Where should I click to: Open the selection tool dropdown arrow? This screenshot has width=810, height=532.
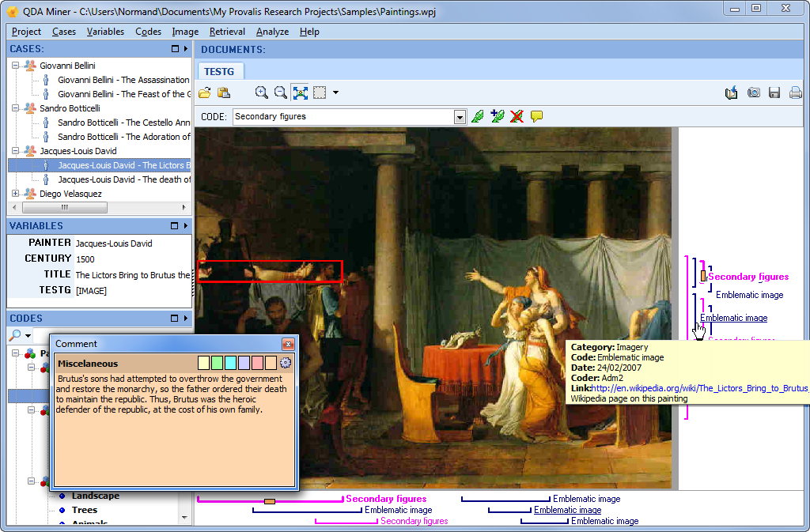pos(335,93)
